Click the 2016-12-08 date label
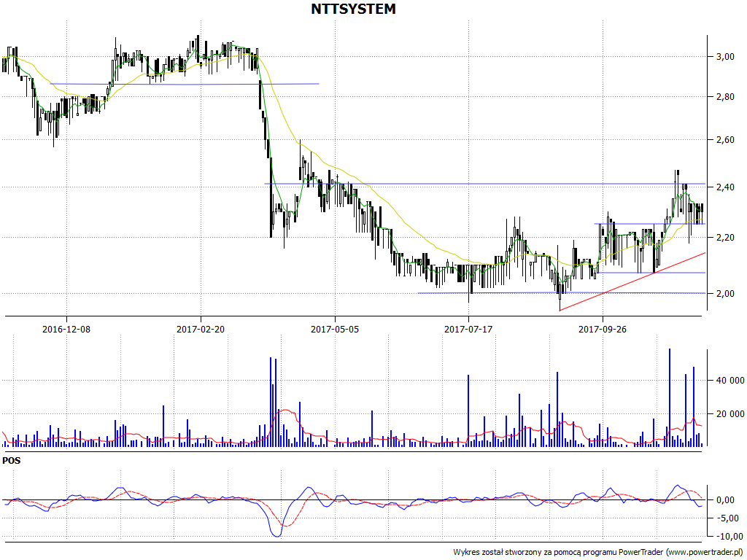 coord(66,329)
